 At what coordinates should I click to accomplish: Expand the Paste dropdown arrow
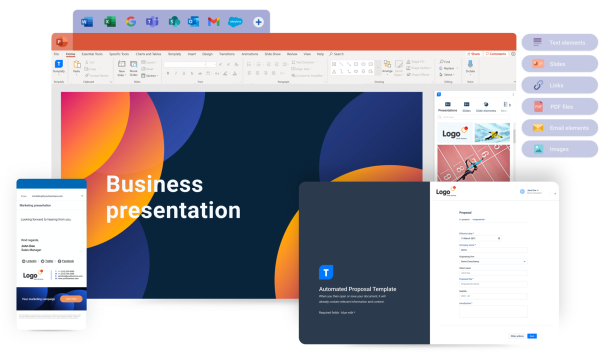click(x=77, y=74)
